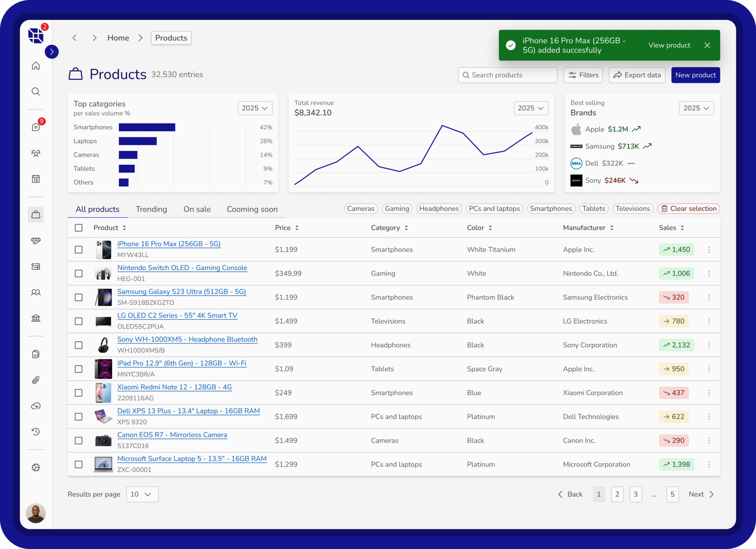
Task: Open the Results per page dropdown
Action: (142, 494)
